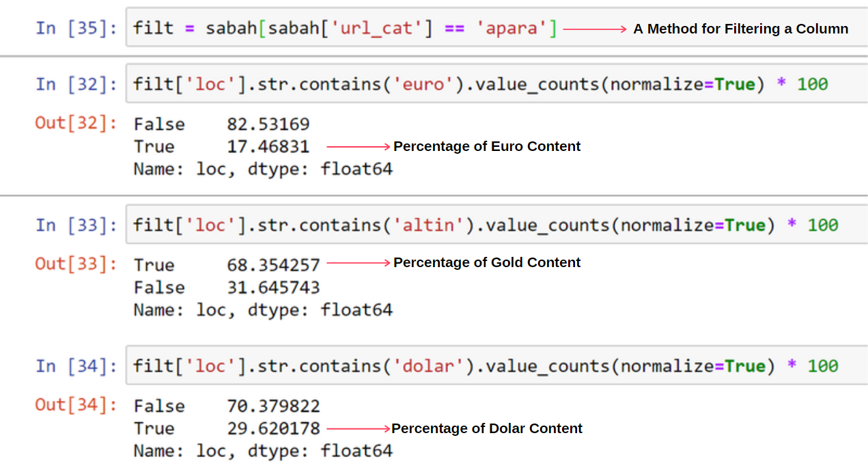Click the Out[32] output prompt
Image resolution: width=868 pixels, height=470 pixels.
point(76,124)
